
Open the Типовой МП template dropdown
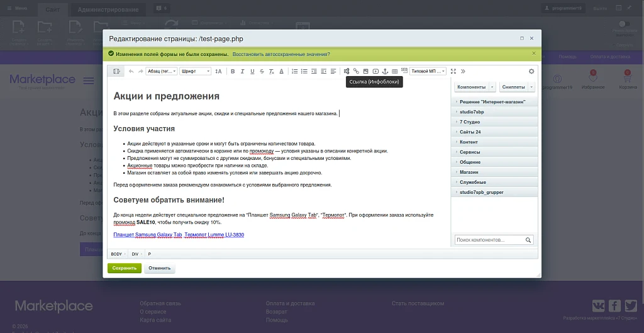coord(428,71)
